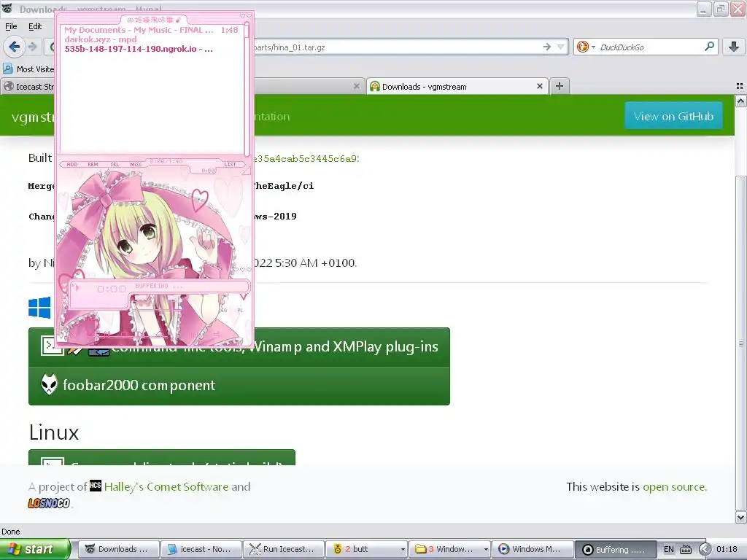Click the EN language indicator
The image size is (747, 560).
(x=668, y=549)
